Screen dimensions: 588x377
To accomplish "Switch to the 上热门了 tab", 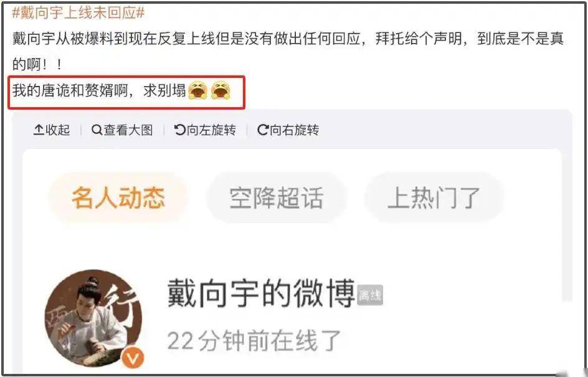I will coord(434,198).
